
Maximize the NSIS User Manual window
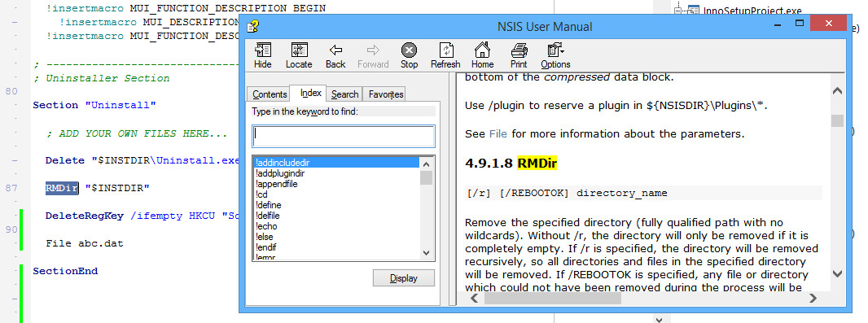click(x=800, y=24)
